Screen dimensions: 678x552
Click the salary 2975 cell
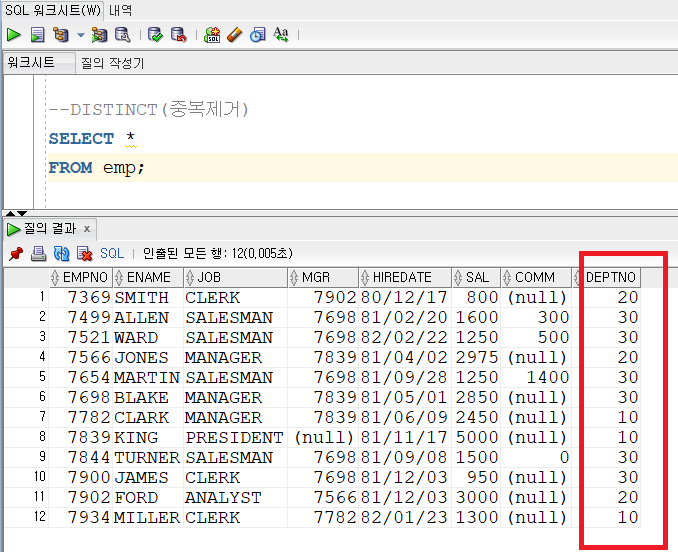476,357
